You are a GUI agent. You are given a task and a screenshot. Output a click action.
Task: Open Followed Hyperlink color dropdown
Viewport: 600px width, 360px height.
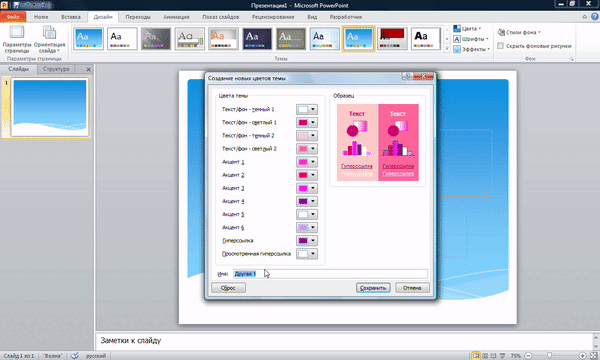point(307,254)
